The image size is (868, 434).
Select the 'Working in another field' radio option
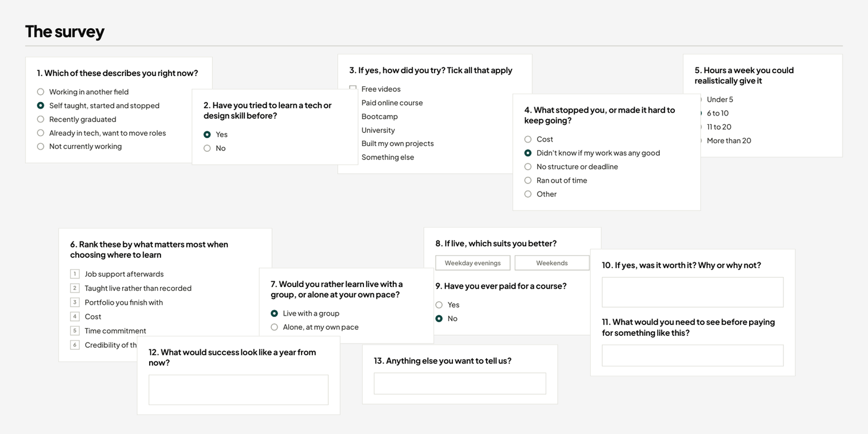tap(40, 92)
